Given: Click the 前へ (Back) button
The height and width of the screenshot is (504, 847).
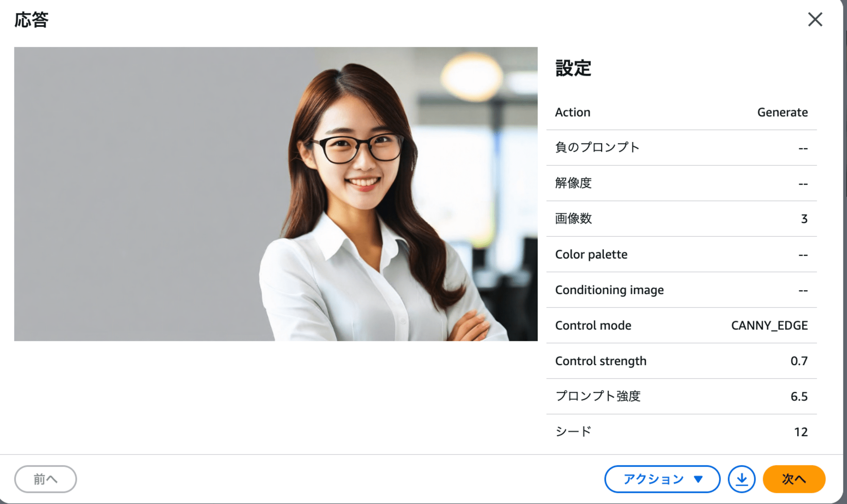Looking at the screenshot, I should [46, 478].
